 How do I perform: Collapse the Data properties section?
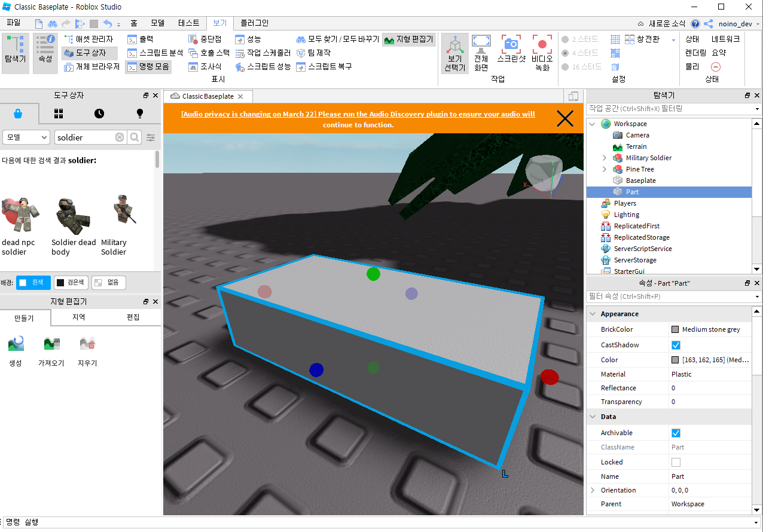click(593, 417)
